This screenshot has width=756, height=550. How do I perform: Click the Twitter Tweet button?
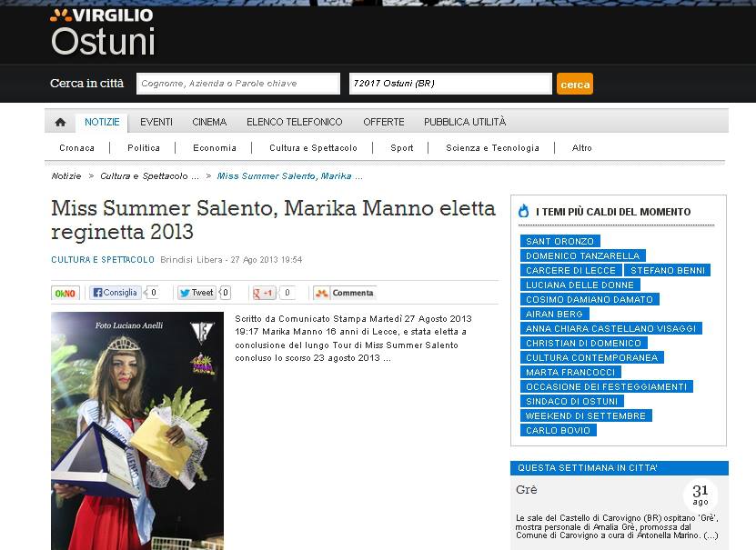coord(197,293)
